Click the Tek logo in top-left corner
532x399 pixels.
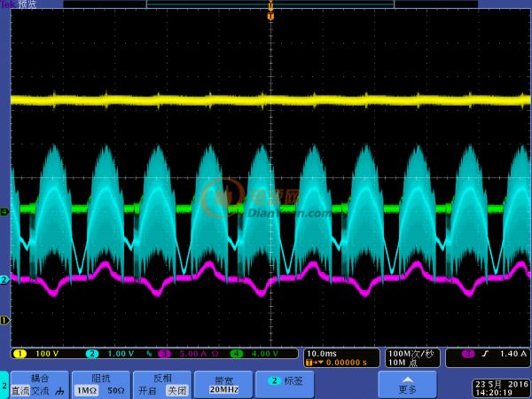[x=8, y=4]
